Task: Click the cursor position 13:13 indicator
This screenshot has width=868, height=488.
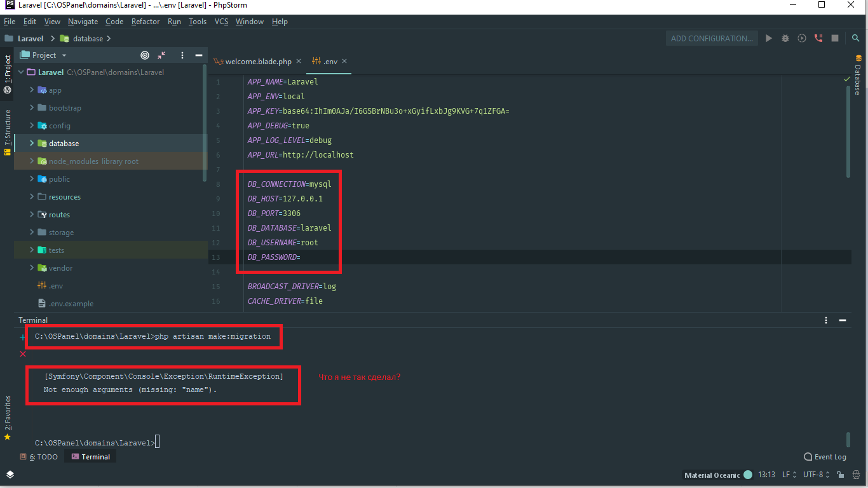Action: tap(767, 475)
